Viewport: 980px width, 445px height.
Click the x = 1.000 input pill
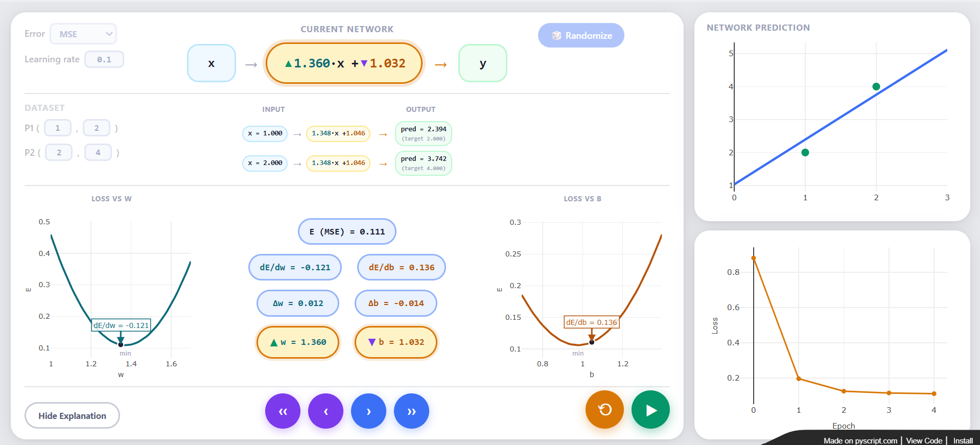point(265,133)
